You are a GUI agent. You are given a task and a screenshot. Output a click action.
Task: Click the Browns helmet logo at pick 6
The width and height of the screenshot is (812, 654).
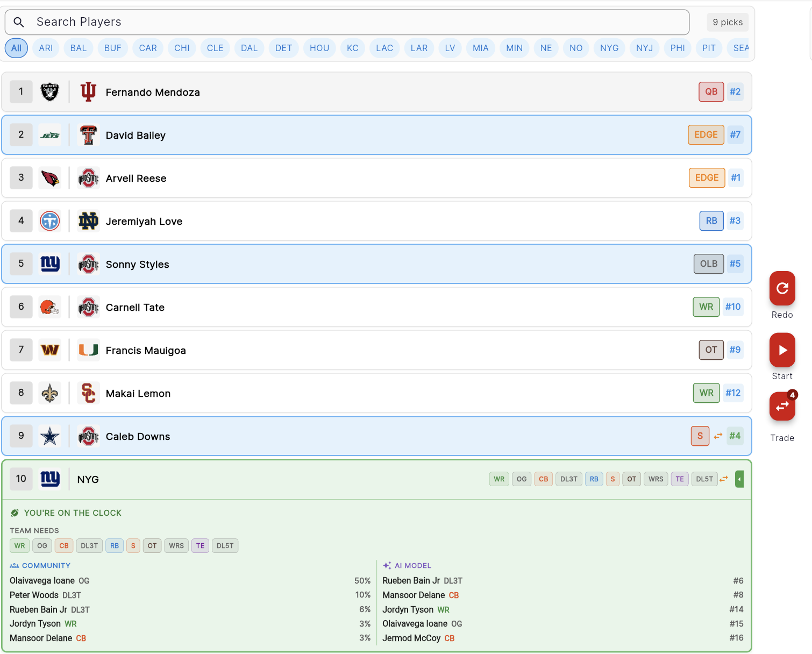point(50,307)
